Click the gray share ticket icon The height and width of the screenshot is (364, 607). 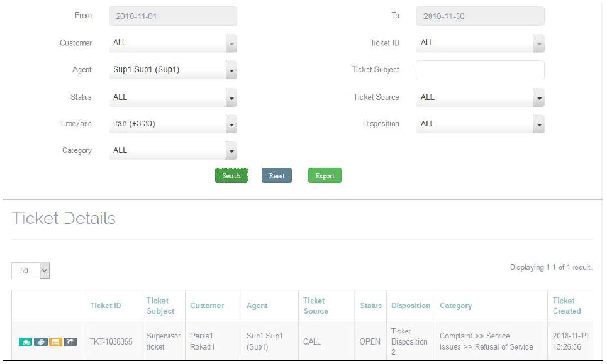pos(70,342)
